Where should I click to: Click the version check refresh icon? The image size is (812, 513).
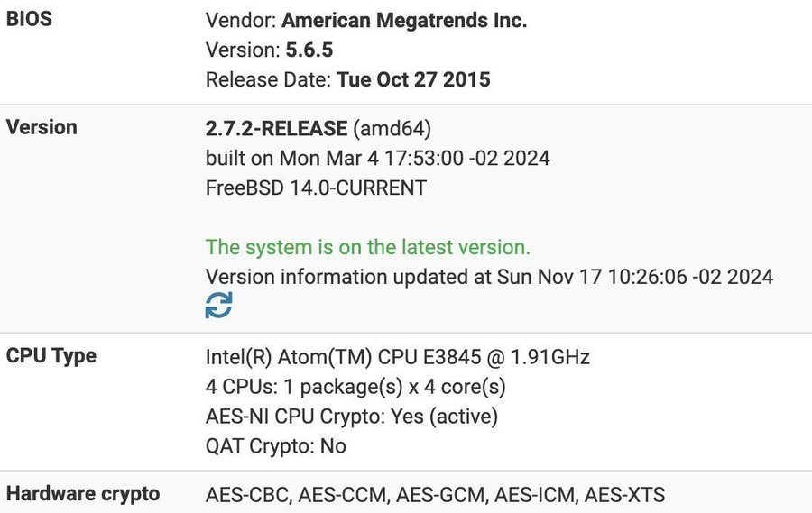coord(218,305)
